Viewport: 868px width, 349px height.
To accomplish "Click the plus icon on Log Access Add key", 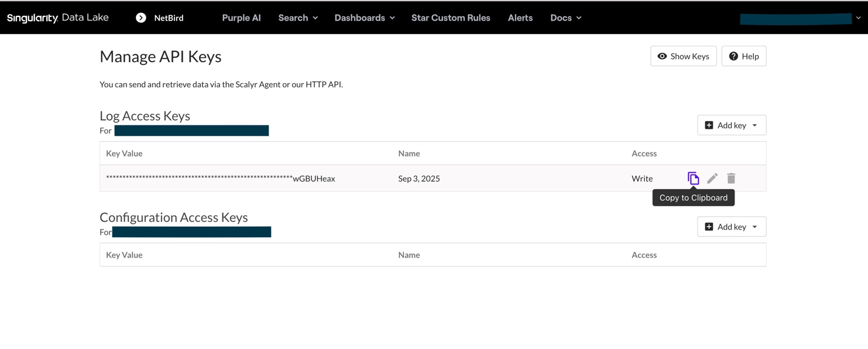I will pyautogui.click(x=709, y=125).
